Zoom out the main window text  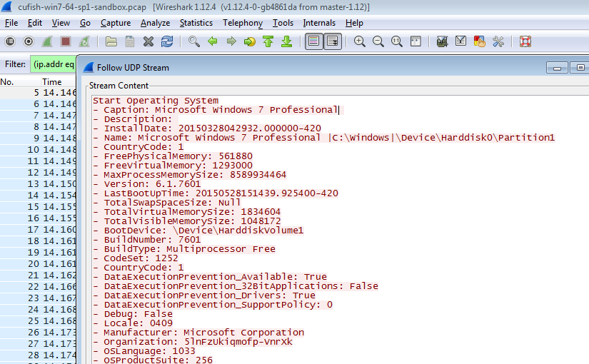(x=378, y=41)
